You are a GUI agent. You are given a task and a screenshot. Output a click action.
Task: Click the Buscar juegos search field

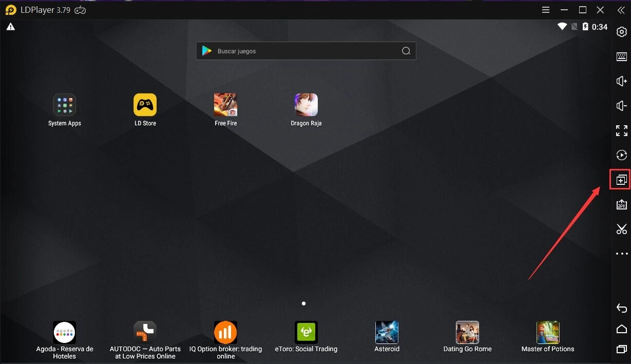(x=306, y=51)
